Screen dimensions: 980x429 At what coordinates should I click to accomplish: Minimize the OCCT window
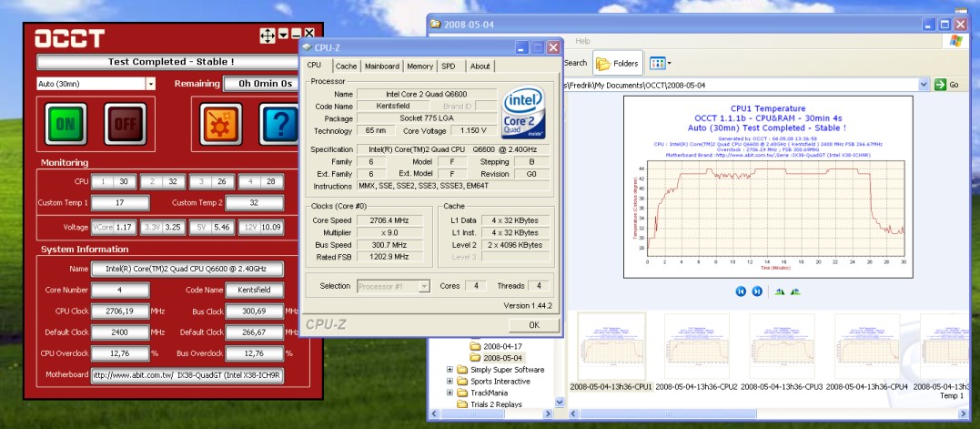pyautogui.click(x=297, y=34)
